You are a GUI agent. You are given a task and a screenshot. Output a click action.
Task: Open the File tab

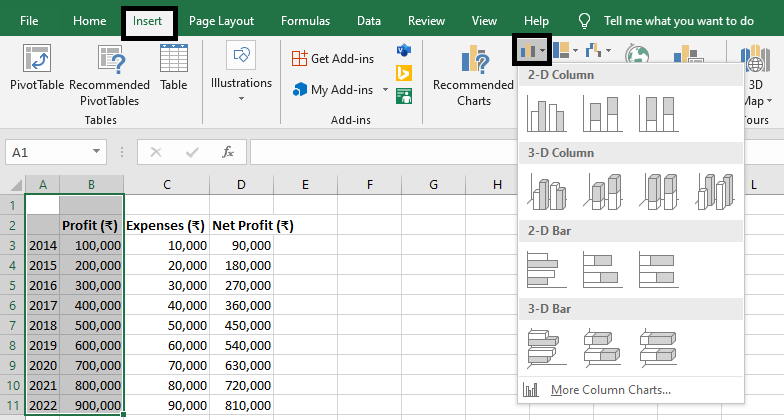coord(29,21)
